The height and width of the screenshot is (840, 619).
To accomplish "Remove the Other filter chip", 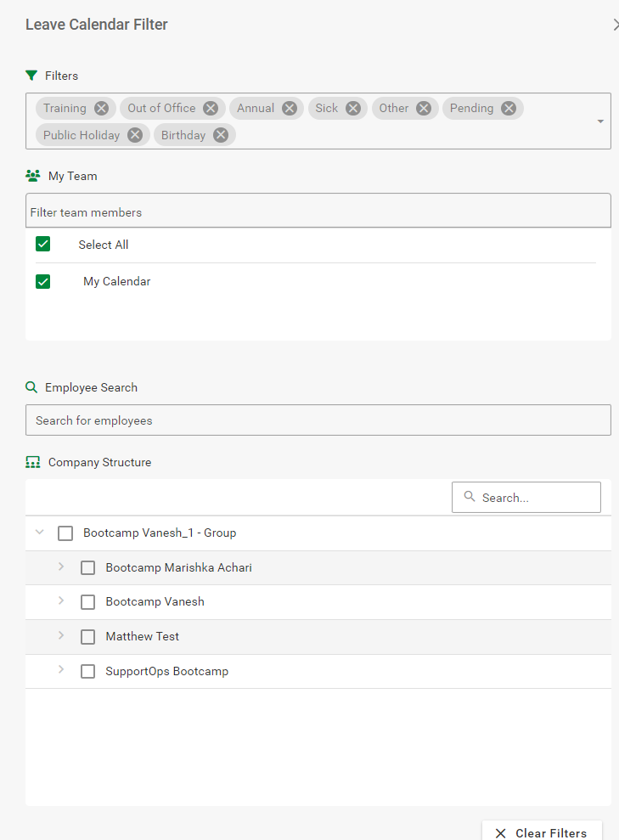I will 424,108.
